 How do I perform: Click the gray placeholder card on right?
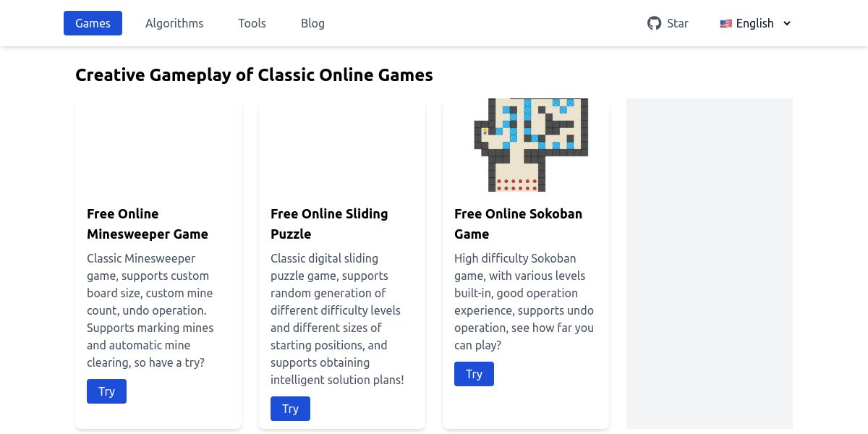click(x=709, y=263)
